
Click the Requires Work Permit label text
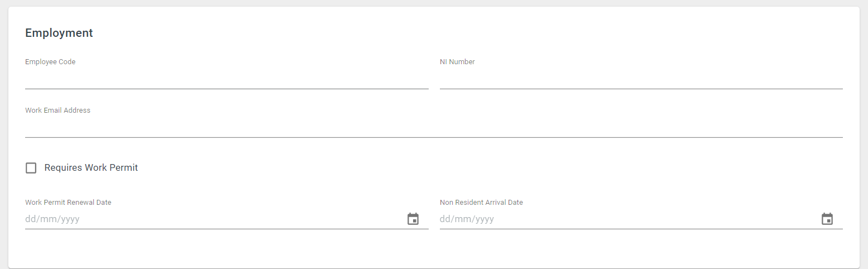91,167
